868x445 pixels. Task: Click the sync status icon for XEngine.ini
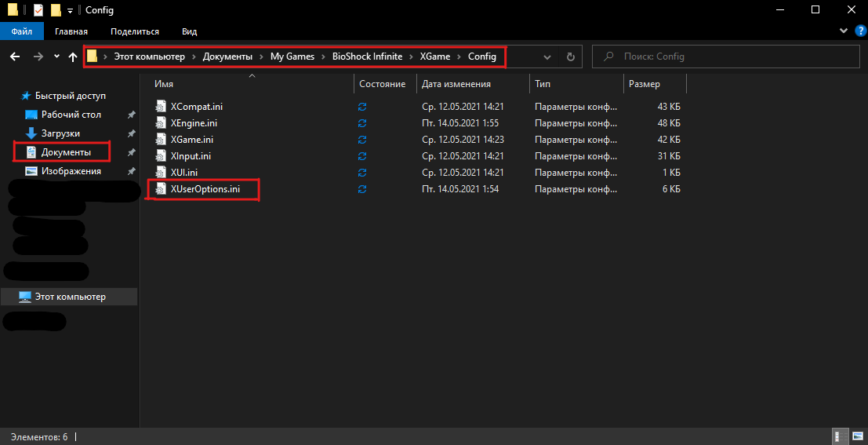tap(362, 123)
